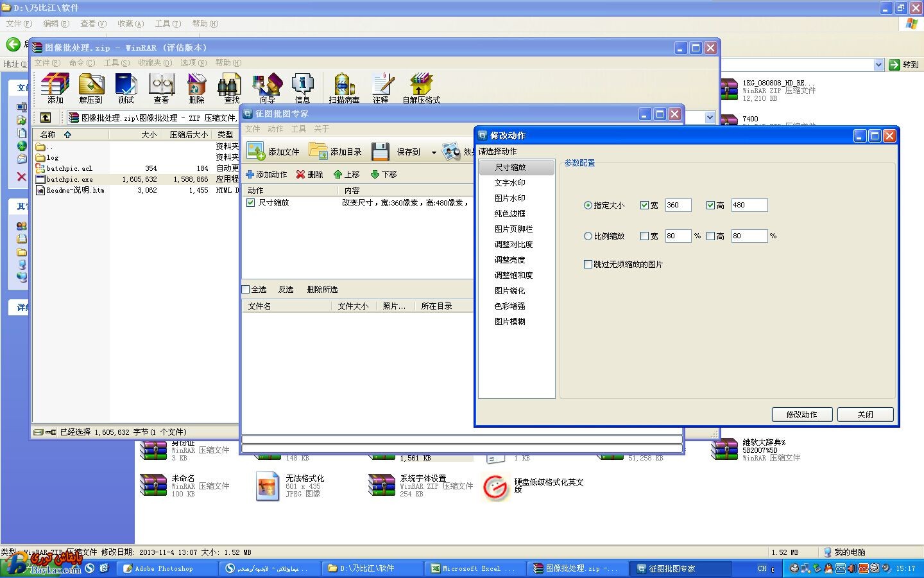The width and height of the screenshot is (924, 578).
Task: Click WinRAR's up-one-level folder icon
Action: pos(46,118)
